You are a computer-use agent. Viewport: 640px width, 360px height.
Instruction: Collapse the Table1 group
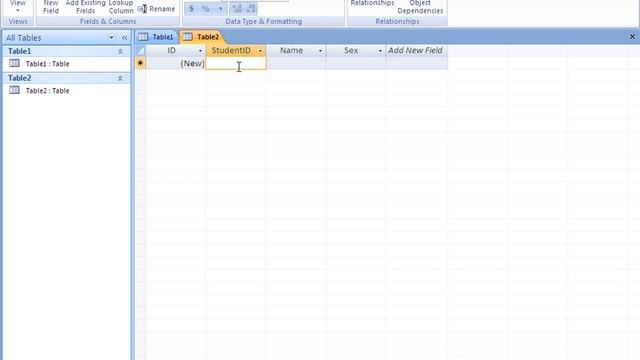coord(120,51)
